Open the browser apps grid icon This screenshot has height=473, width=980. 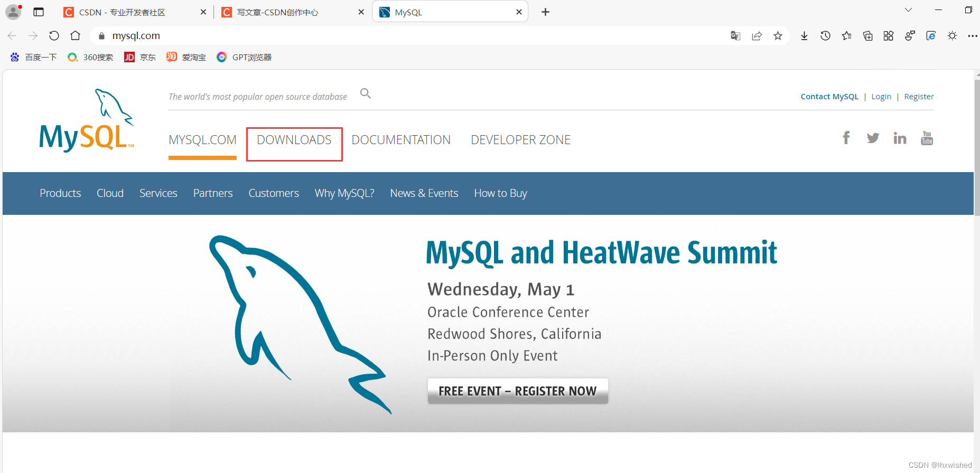click(x=889, y=35)
